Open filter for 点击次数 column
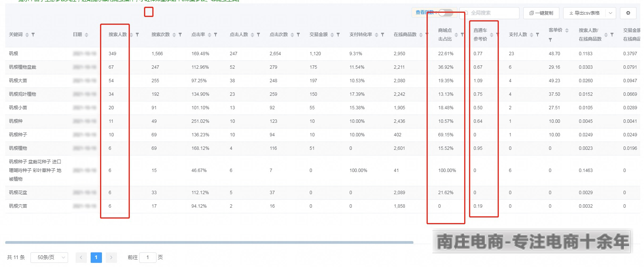644x267 pixels. pos(298,35)
